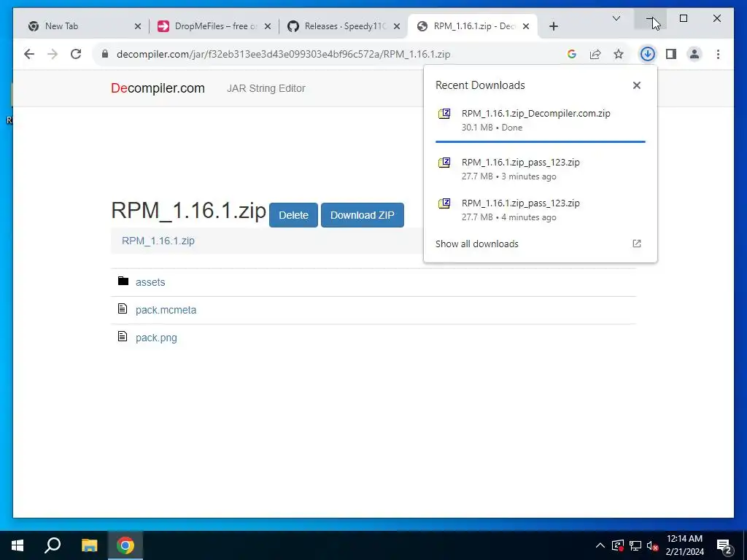Reload the decompiler page
This screenshot has height=560, width=747.
pos(76,54)
